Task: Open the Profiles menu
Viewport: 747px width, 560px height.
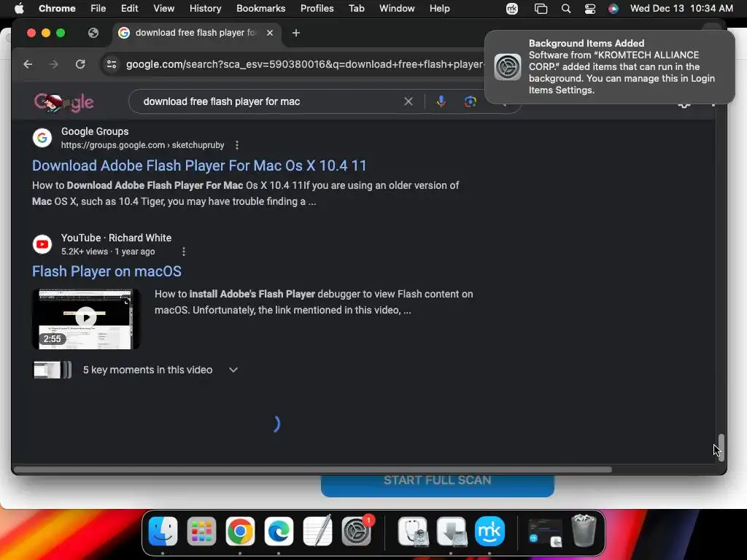Action: coord(317,8)
